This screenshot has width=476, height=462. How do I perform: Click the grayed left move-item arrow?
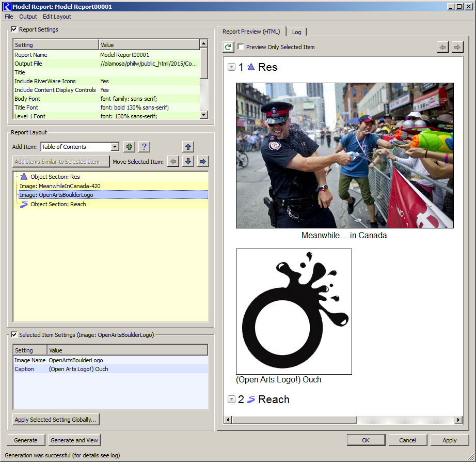(173, 161)
